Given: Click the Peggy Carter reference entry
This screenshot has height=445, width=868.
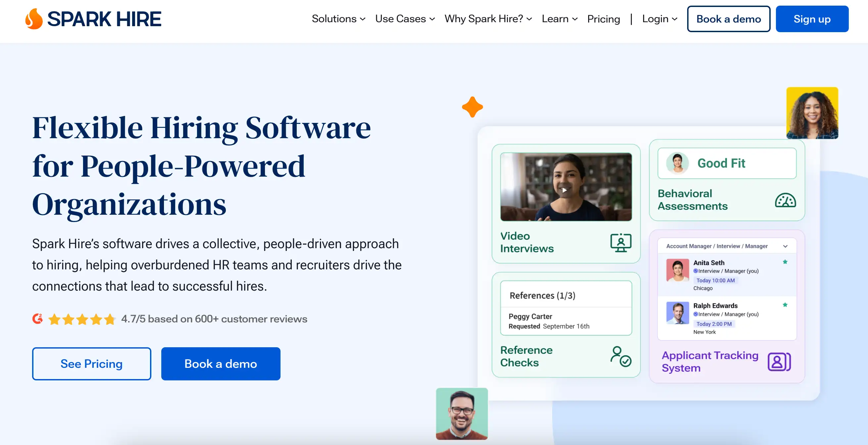Looking at the screenshot, I should [x=530, y=316].
